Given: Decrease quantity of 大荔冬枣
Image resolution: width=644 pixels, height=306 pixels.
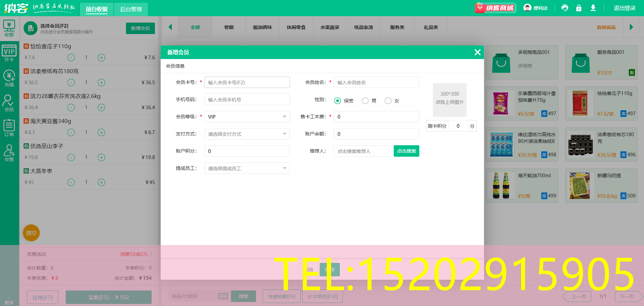Looking at the screenshot, I should tap(71, 182).
